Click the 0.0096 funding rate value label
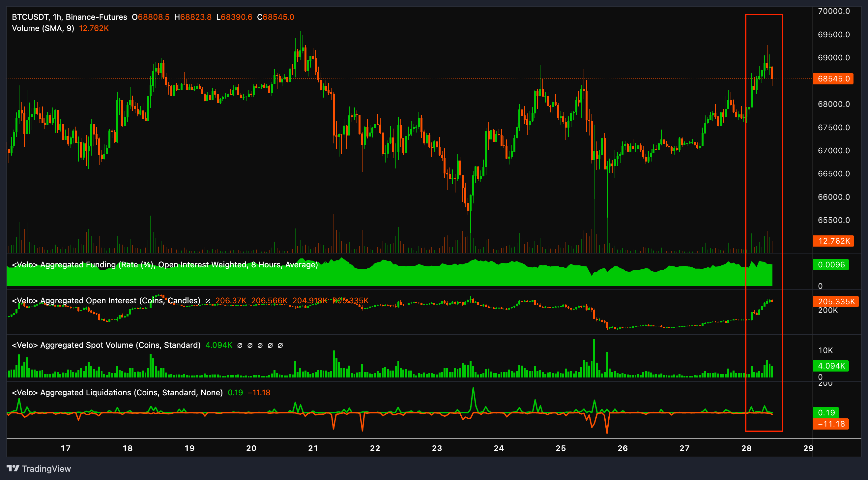The image size is (868, 480). pos(831,265)
